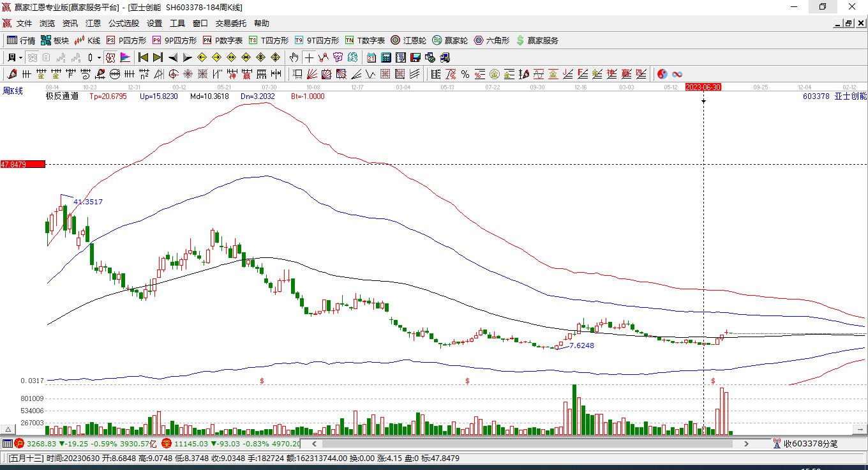The width and height of the screenshot is (868, 470).
Task: Expand the candlestick style dropdown arrow
Action: point(99,57)
